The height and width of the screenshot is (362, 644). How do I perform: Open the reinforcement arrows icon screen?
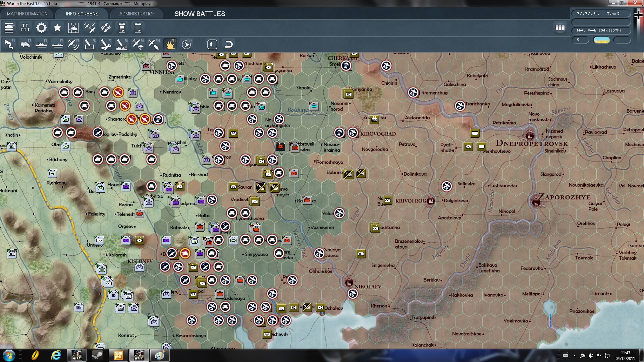click(x=106, y=28)
